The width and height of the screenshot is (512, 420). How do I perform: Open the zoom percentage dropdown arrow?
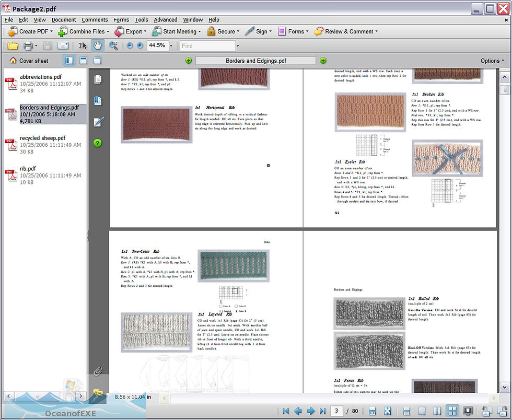pos(171,46)
